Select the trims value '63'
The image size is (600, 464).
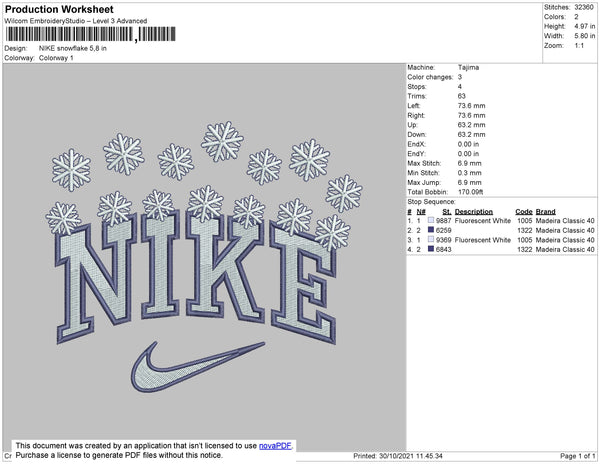pos(461,96)
